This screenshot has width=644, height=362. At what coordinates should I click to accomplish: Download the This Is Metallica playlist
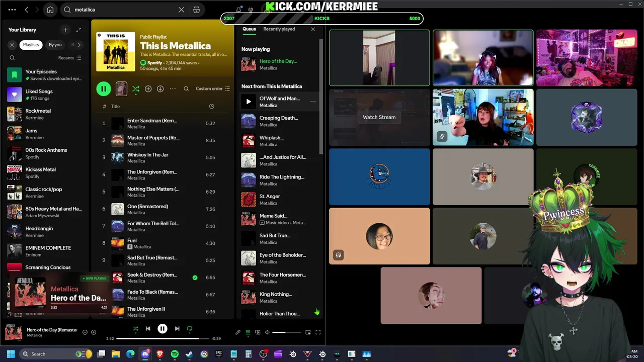click(x=160, y=88)
